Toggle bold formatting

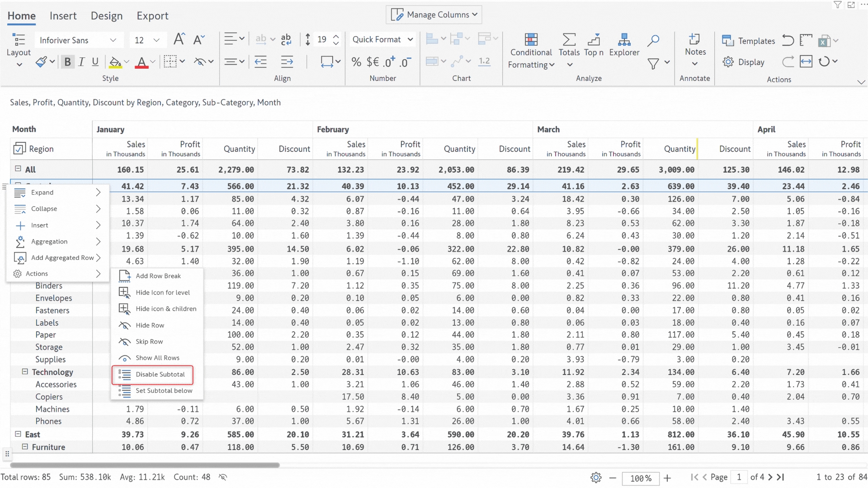click(x=67, y=62)
